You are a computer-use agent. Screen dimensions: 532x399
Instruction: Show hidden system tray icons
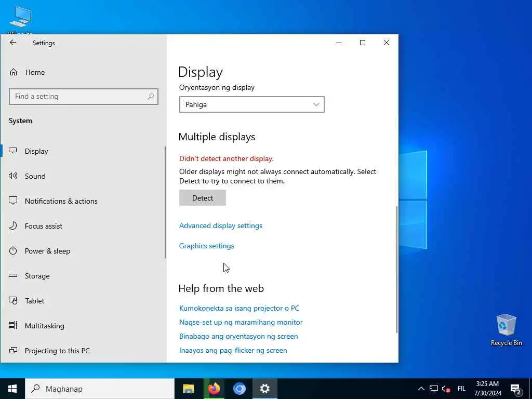click(421, 389)
